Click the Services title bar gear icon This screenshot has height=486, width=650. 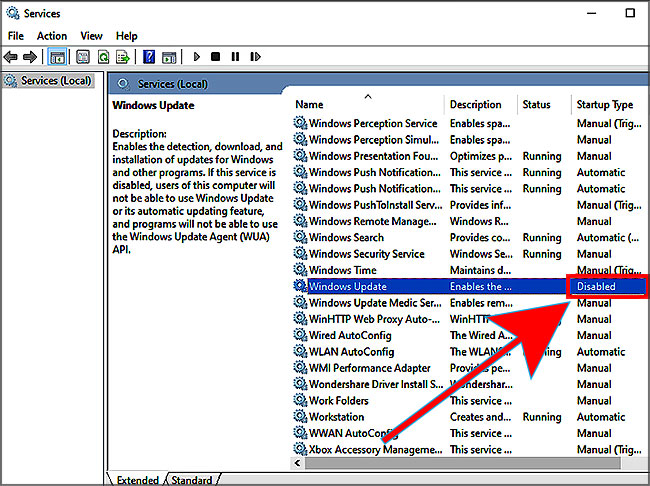(12, 13)
